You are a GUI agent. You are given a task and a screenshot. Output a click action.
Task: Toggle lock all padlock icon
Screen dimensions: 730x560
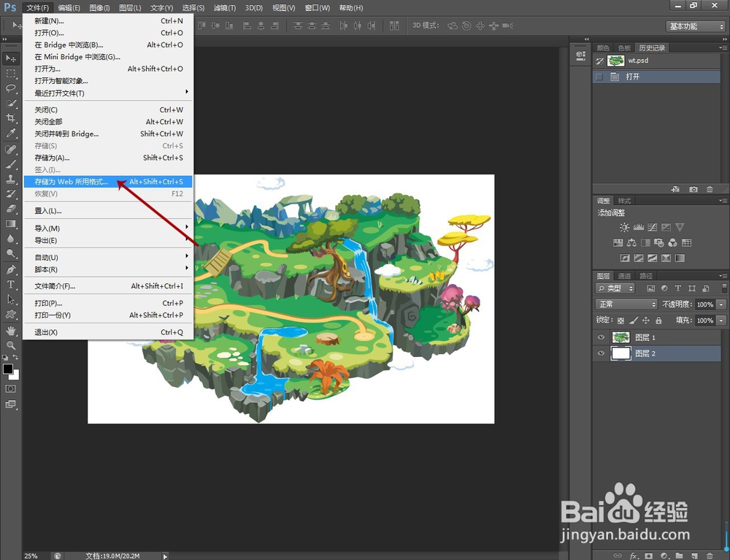click(x=658, y=321)
